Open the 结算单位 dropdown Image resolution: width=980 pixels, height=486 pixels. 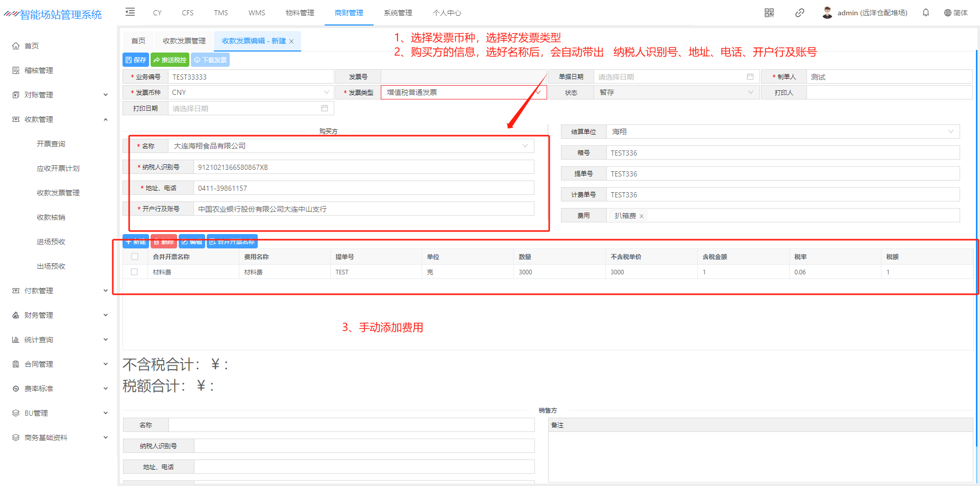coord(782,132)
